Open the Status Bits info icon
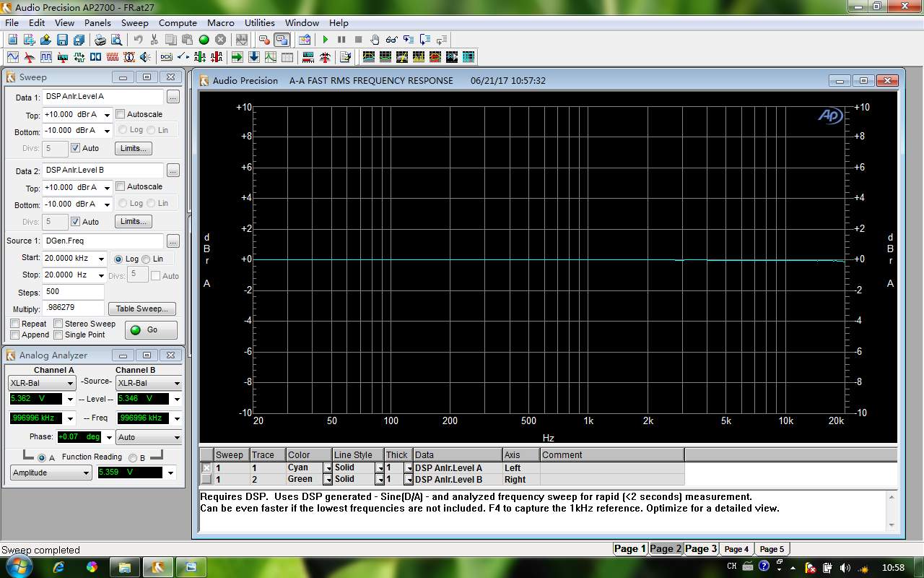 pos(129,57)
